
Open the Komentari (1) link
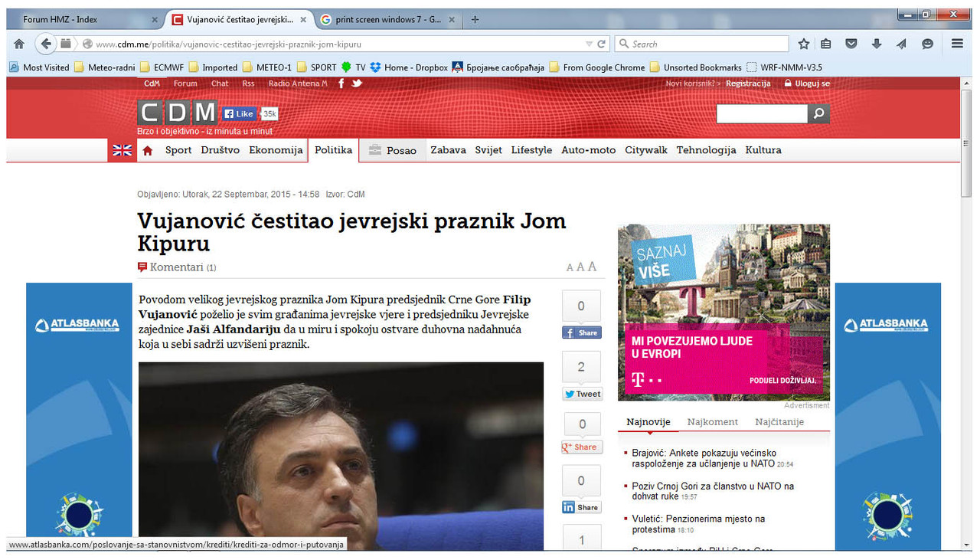[177, 267]
